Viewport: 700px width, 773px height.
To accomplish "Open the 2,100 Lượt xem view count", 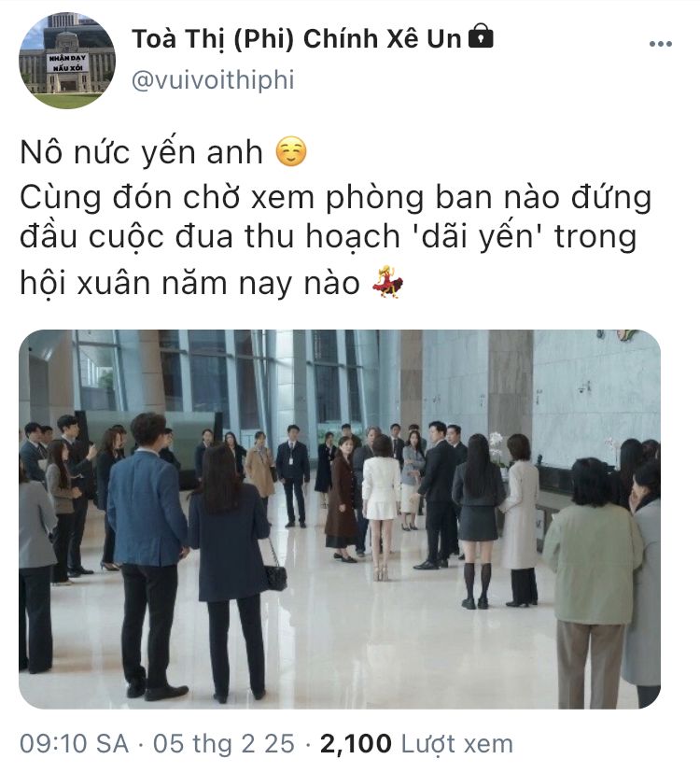I will [416, 743].
